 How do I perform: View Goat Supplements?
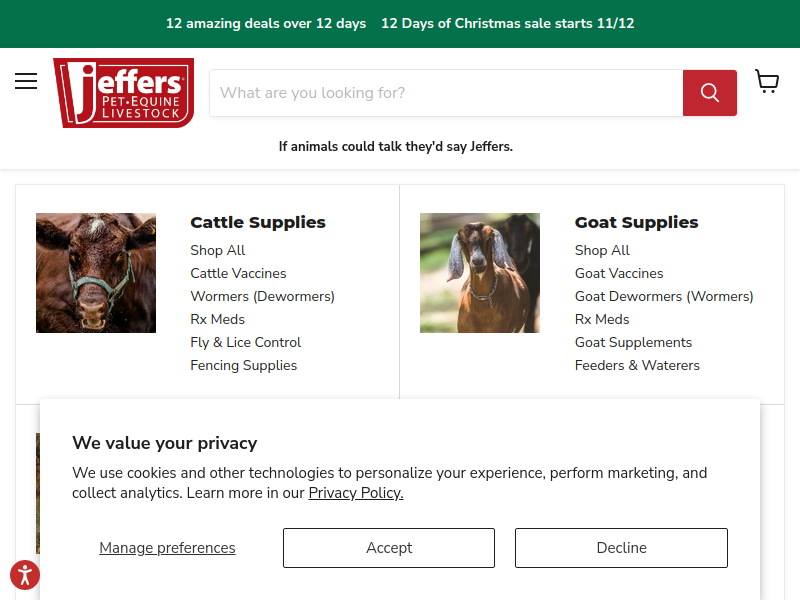[x=633, y=342]
